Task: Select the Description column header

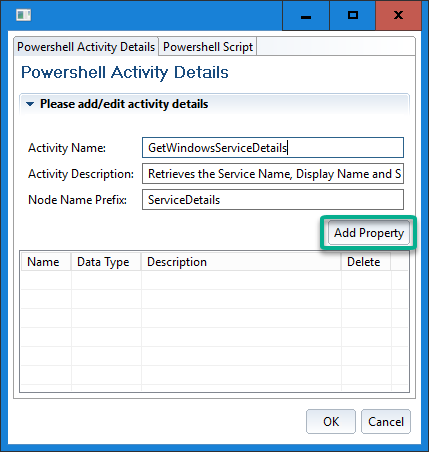Action: tap(241, 262)
